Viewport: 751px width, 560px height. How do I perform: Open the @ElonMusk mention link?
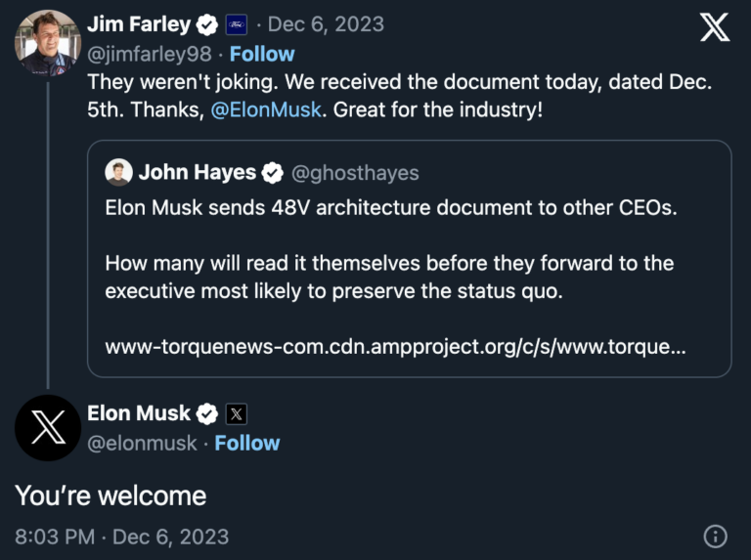pos(266,110)
